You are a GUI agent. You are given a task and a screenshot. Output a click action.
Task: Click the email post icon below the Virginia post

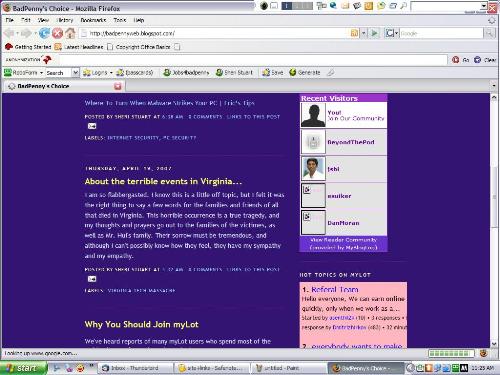click(x=92, y=279)
